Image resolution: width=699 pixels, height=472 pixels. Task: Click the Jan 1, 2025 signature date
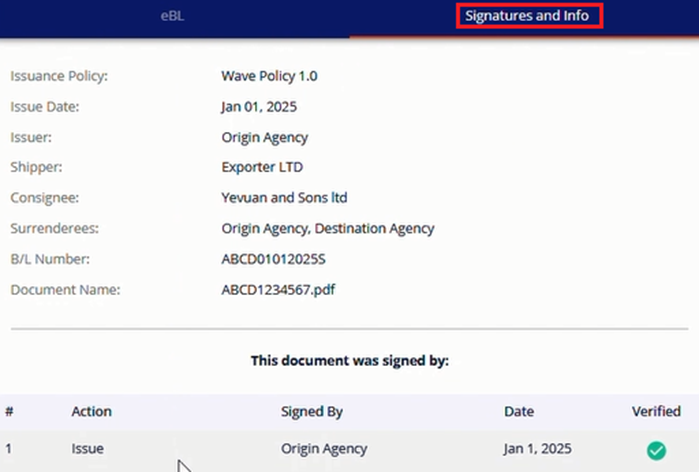pos(538,448)
